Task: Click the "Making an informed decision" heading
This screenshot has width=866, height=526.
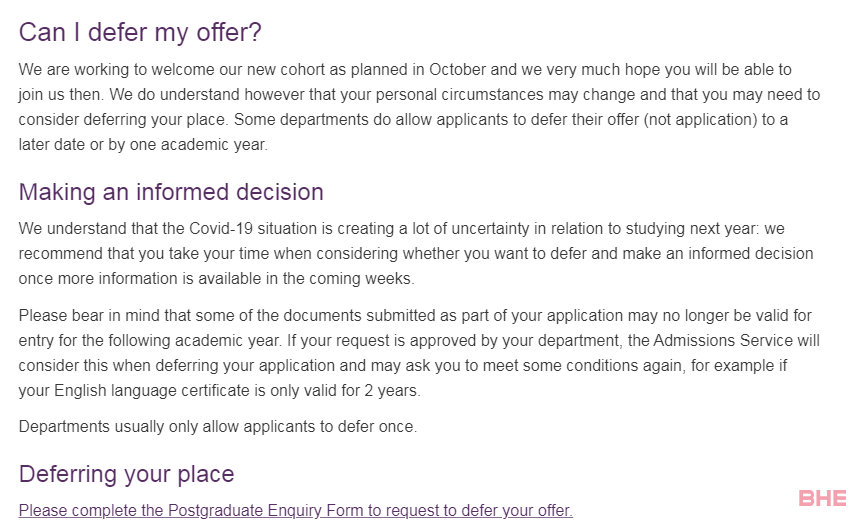Action: [171, 191]
